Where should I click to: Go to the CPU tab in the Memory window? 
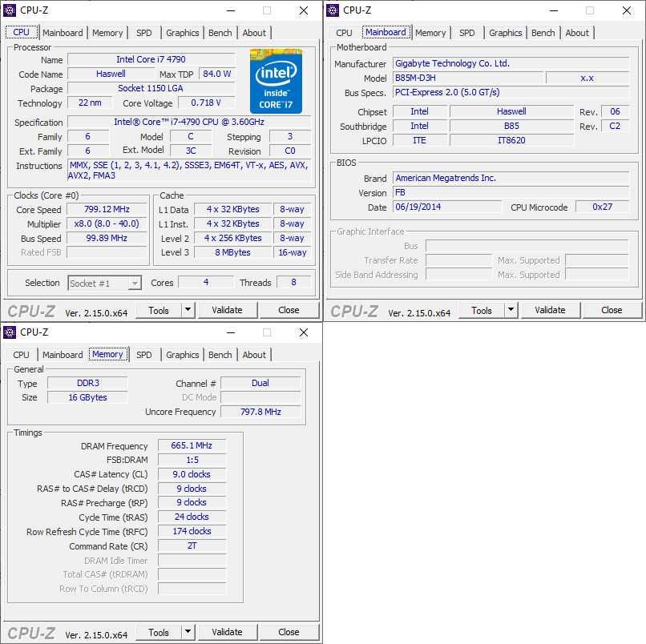click(21, 355)
